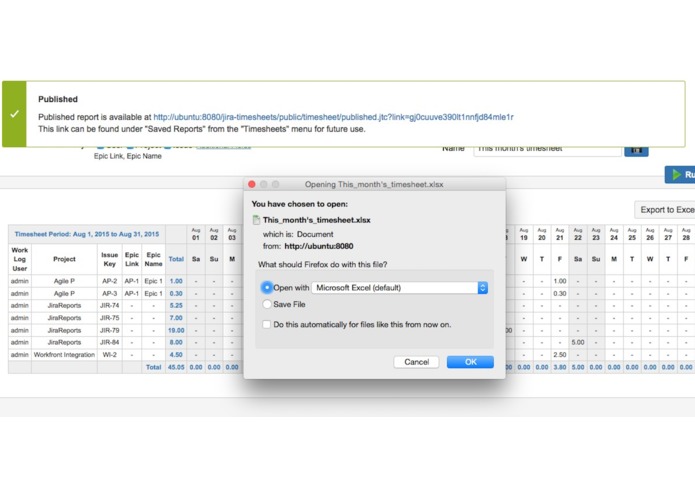This screenshot has height=494, width=695.
Task: Close the Opening timesheet dialog
Action: coord(252,184)
